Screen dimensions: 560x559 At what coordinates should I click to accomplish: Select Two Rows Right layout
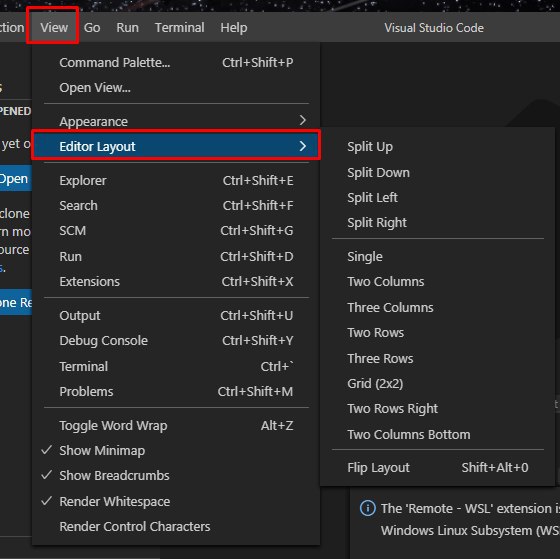[x=438, y=408]
